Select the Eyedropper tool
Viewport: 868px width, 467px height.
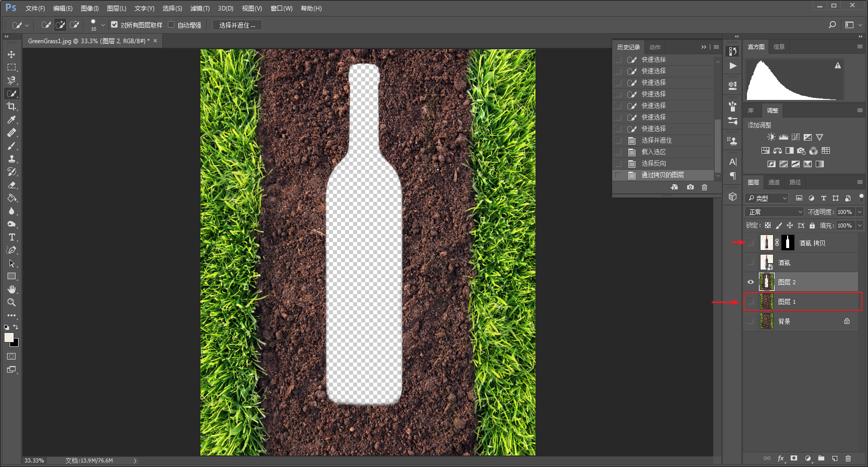pos(12,120)
